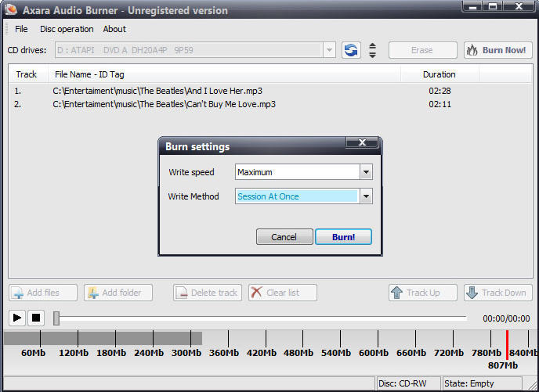Click the Burn Now! button
This screenshot has width=539, height=392.
click(x=498, y=50)
